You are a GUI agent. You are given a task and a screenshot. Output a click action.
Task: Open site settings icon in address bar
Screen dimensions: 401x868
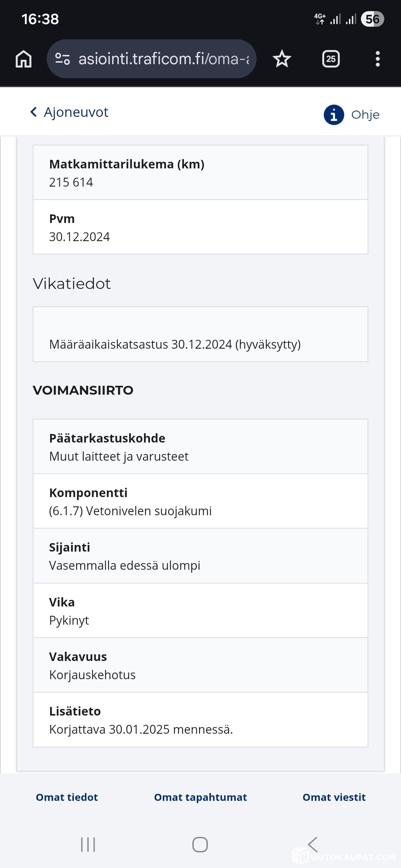[x=62, y=59]
